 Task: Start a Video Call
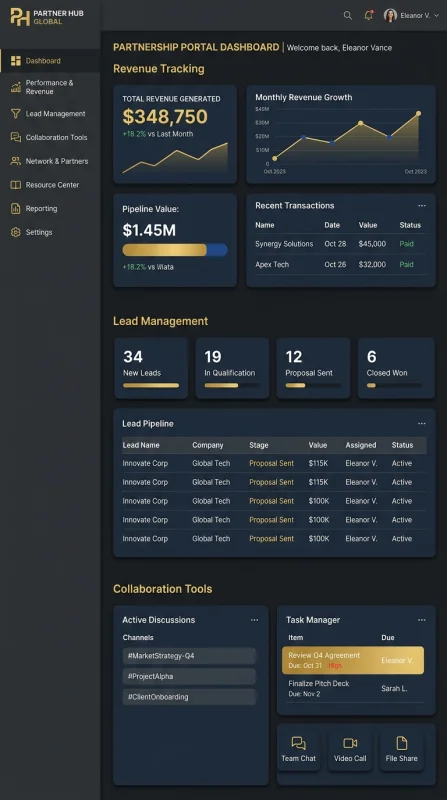pyautogui.click(x=350, y=749)
